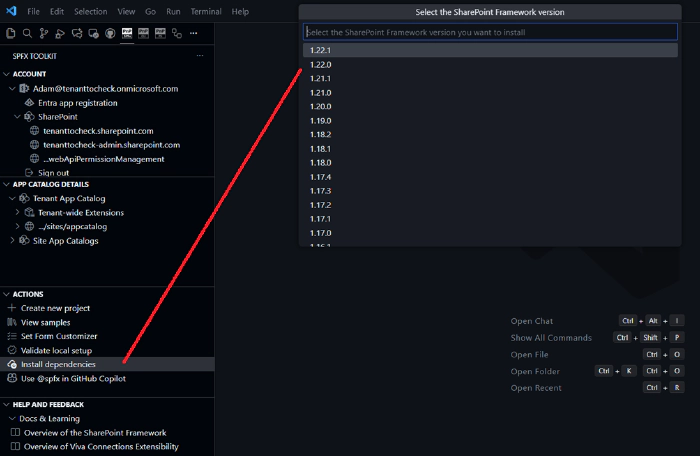Open the Terminal menu
The width and height of the screenshot is (700, 456).
click(x=206, y=11)
